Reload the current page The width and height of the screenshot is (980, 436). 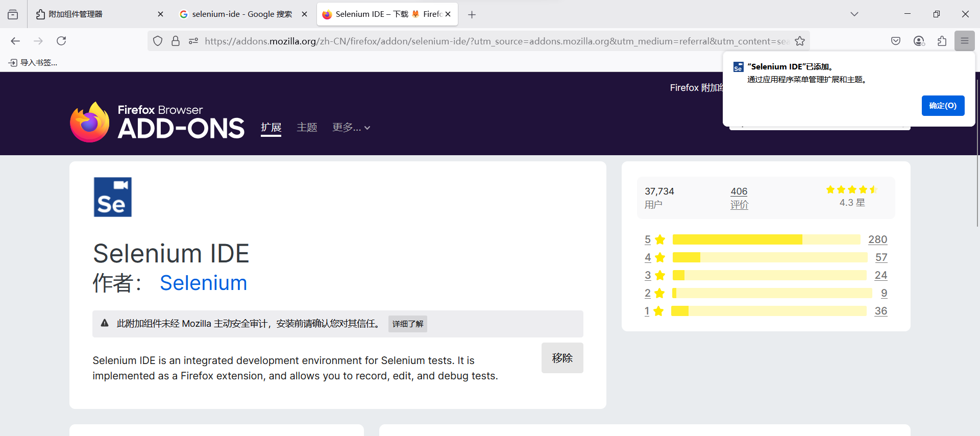tap(61, 41)
